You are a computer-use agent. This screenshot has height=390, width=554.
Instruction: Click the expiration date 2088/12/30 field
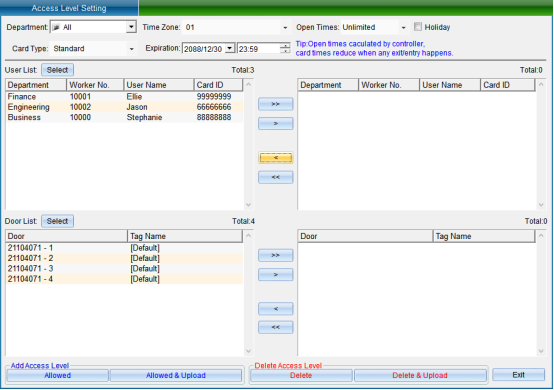(x=204, y=49)
